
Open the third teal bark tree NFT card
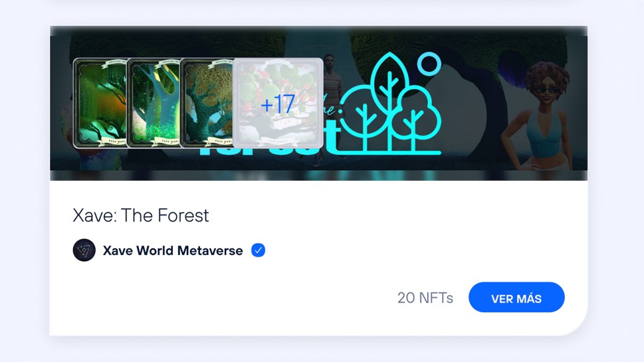pos(207,103)
